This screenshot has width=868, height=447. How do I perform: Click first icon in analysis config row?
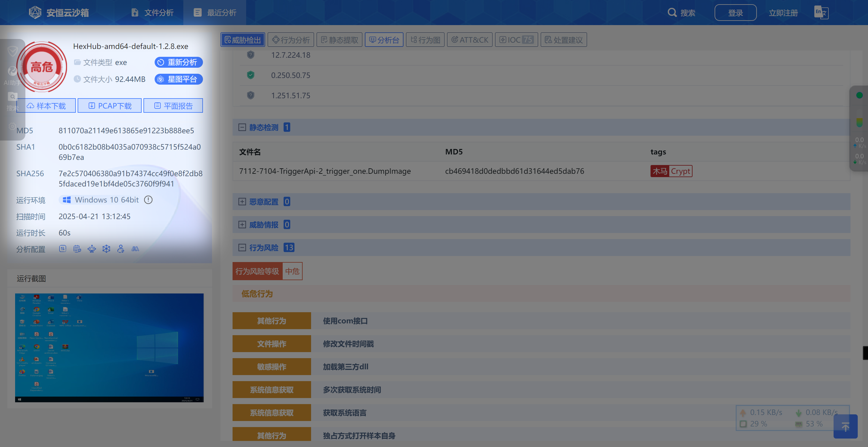[63, 249]
